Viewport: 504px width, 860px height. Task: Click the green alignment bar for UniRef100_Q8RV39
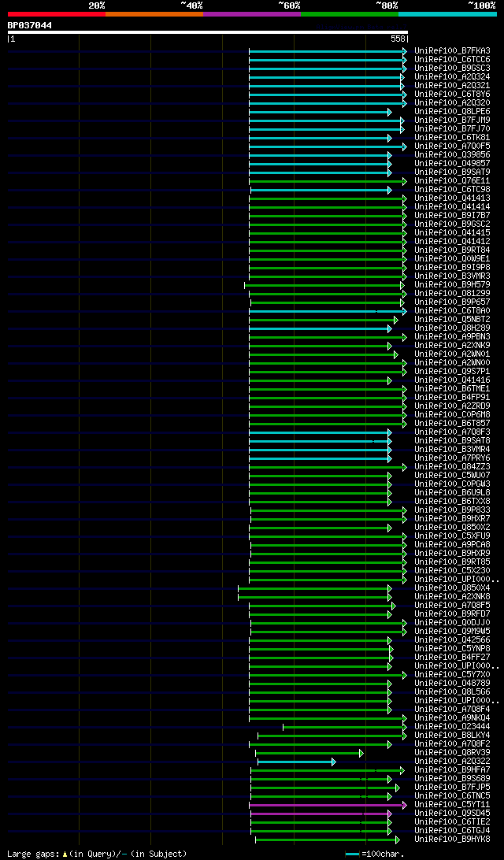click(309, 753)
